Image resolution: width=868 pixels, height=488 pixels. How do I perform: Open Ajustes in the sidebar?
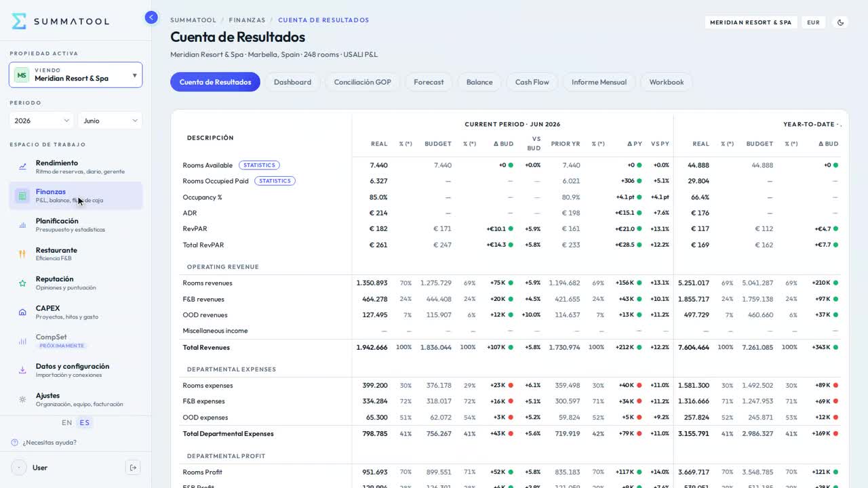[x=76, y=399]
